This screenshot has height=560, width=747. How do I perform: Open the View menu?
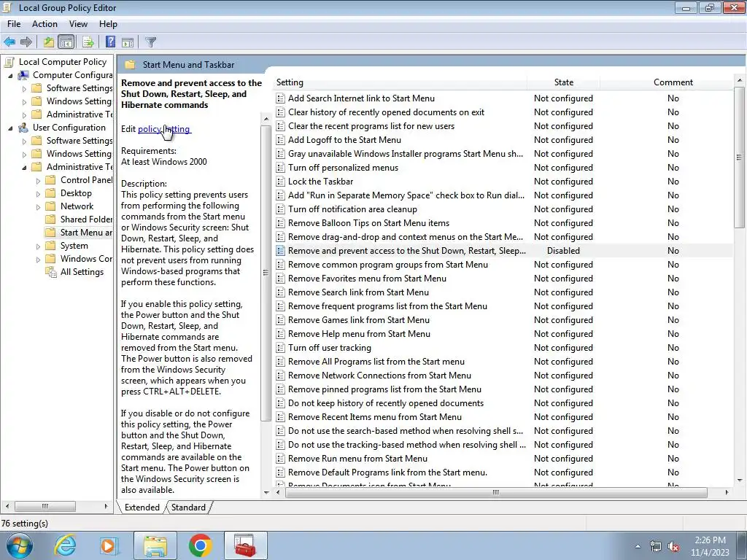[78, 24]
